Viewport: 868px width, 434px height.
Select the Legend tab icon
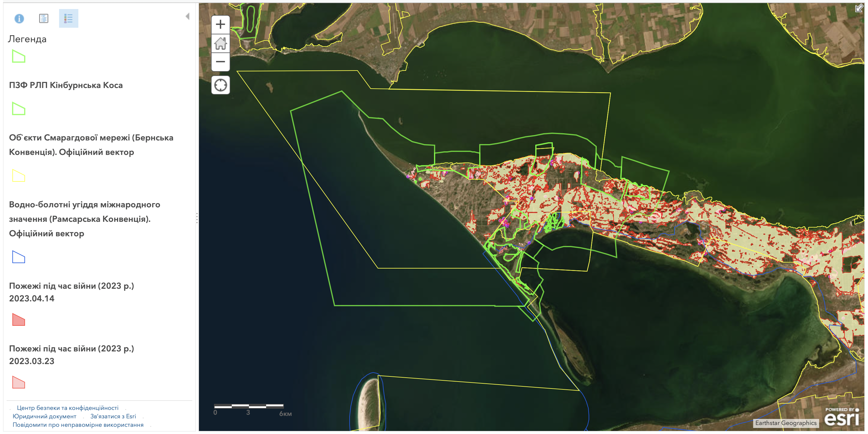pos(68,18)
